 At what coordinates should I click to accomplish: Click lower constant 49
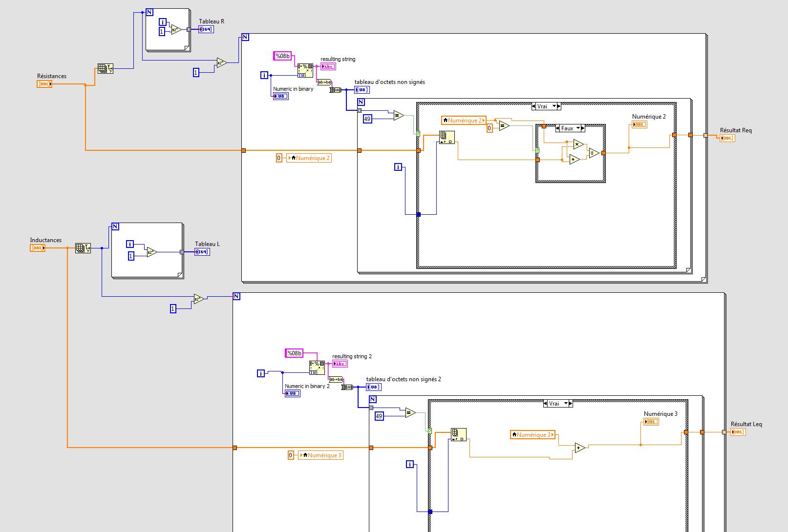coord(379,416)
